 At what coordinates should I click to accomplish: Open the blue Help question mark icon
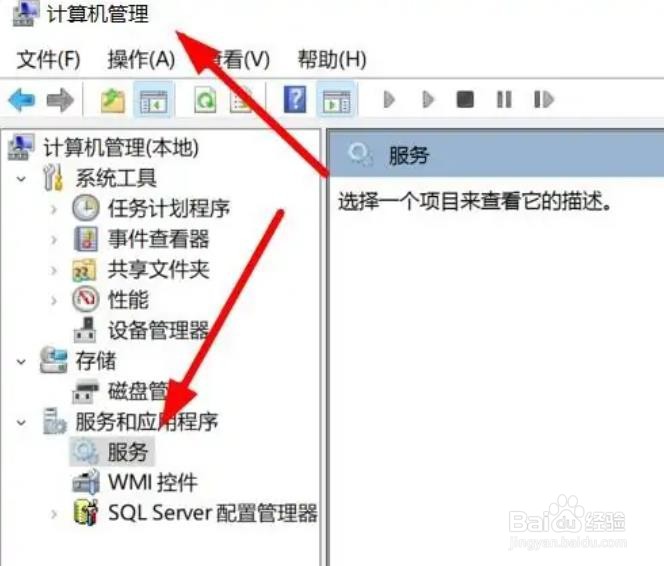295,99
